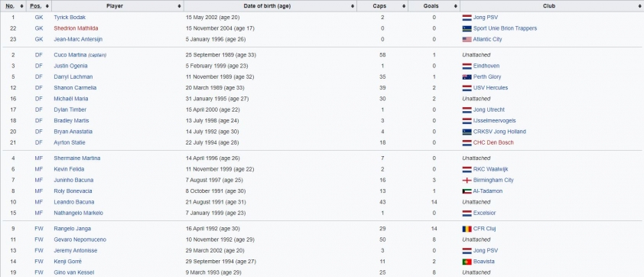This screenshot has height=277, width=644.
Task: Click GK position link for Tyrick Bodak
Action: [38, 18]
